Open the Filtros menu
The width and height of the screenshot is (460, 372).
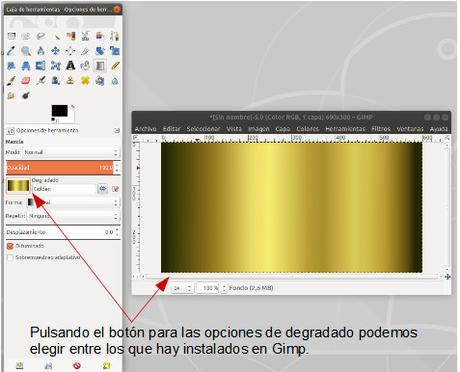381,129
